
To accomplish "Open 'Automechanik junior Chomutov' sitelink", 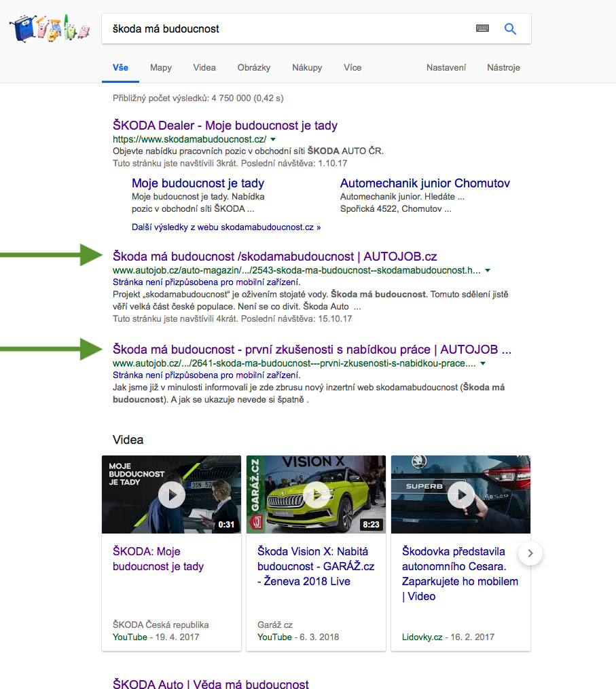I will pos(424,183).
